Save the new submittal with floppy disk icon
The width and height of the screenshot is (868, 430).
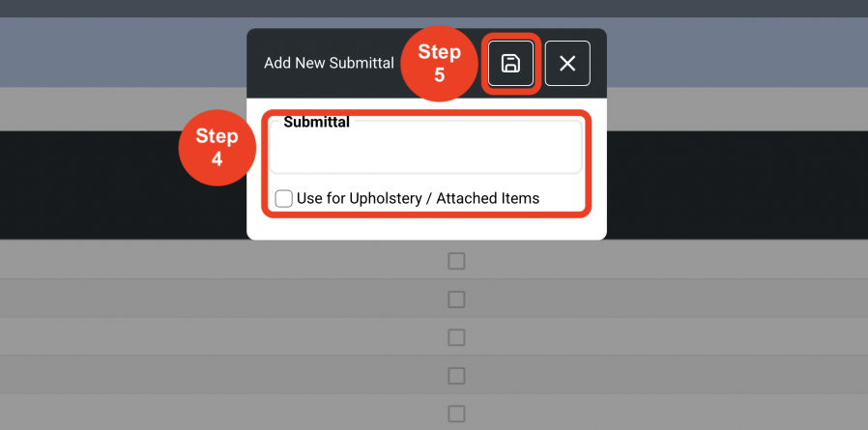coord(510,64)
